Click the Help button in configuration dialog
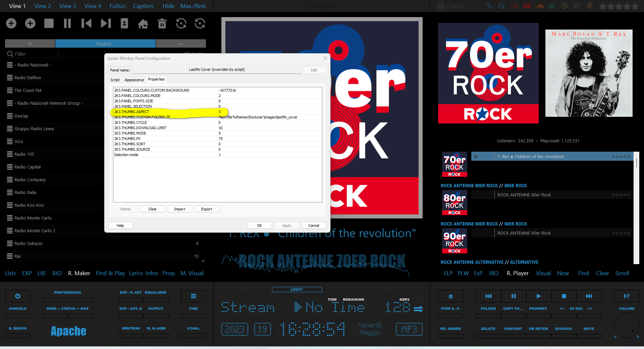Screen dimensions: 644x349 coord(120,226)
